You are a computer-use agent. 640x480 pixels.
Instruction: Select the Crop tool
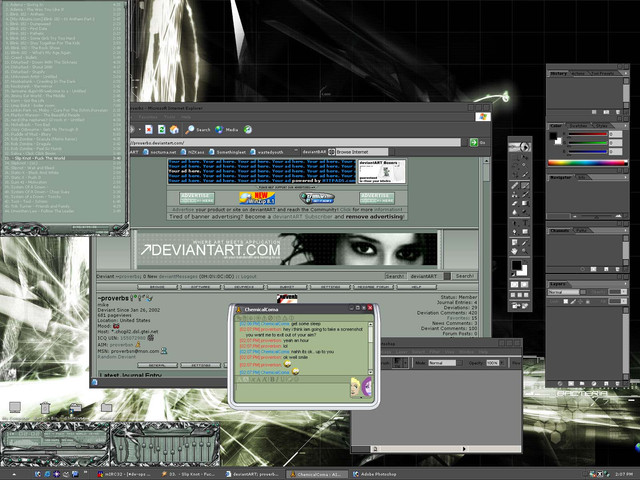515,174
